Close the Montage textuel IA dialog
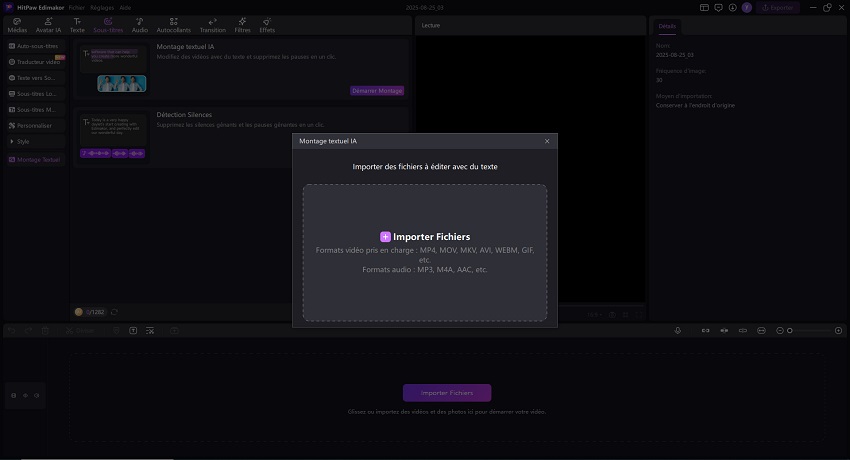 [x=547, y=142]
